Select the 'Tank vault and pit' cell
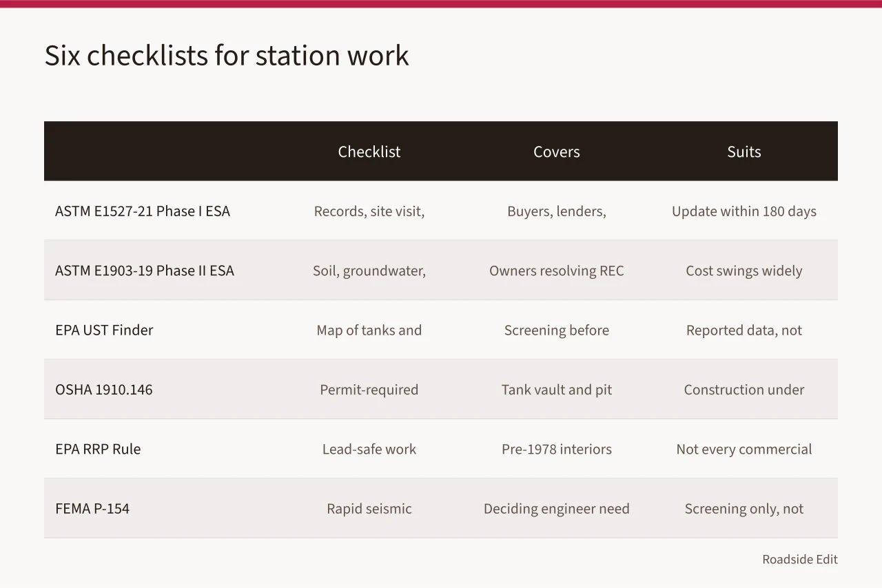882x588 pixels. [x=557, y=390]
